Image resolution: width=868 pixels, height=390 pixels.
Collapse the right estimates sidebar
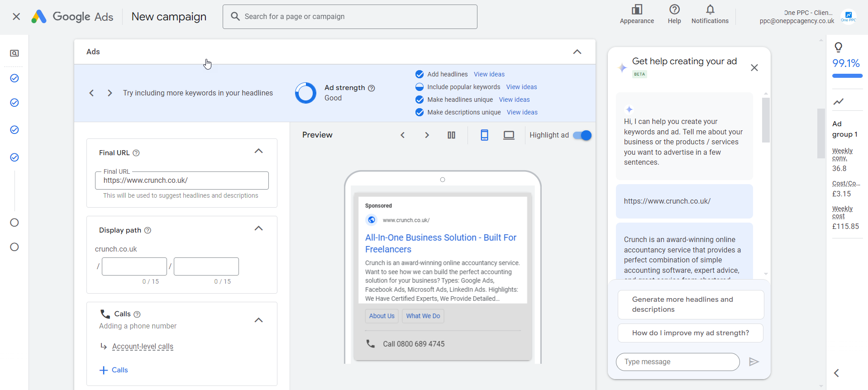coord(836,373)
